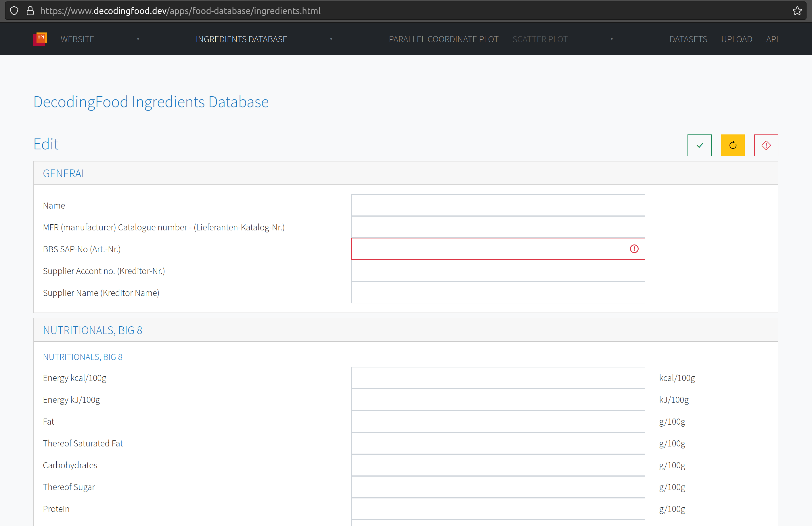Screen dimensions: 812x526
Task: Focus the Name input field
Action: 497,206
